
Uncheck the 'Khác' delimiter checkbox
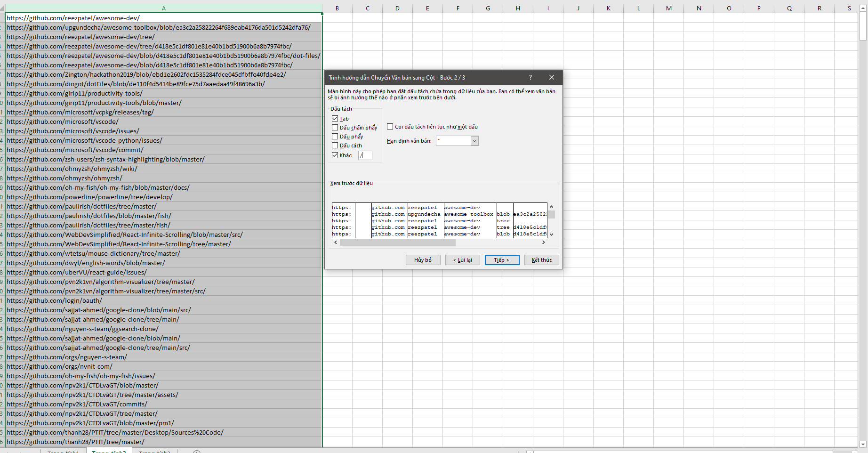click(335, 155)
